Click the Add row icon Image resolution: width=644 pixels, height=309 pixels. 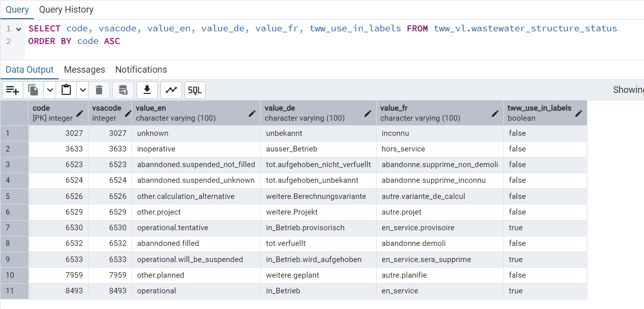13,90
